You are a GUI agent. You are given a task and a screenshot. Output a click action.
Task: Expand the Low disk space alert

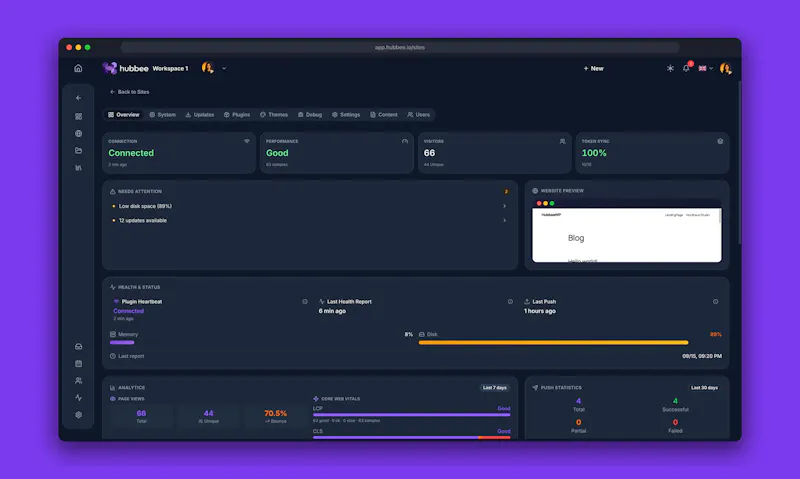pyautogui.click(x=309, y=206)
